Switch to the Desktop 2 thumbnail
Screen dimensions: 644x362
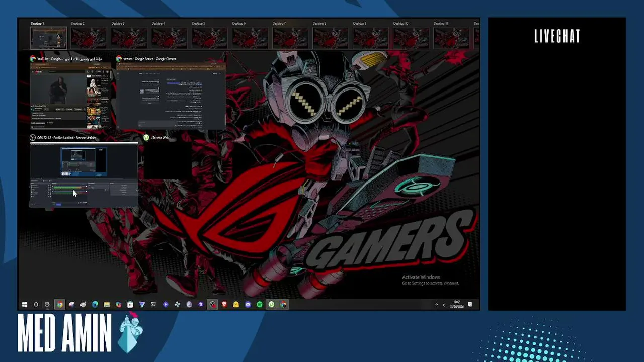tap(89, 38)
